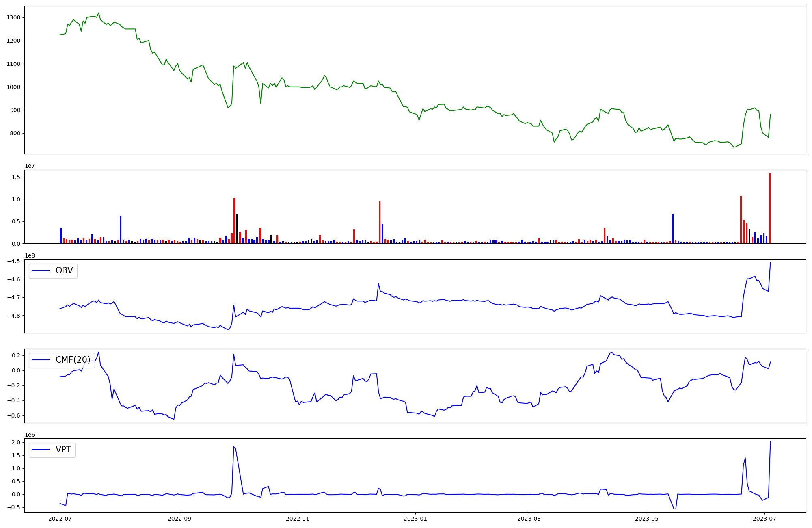
Task: Click the 800 price axis tick label
Action: (15, 133)
